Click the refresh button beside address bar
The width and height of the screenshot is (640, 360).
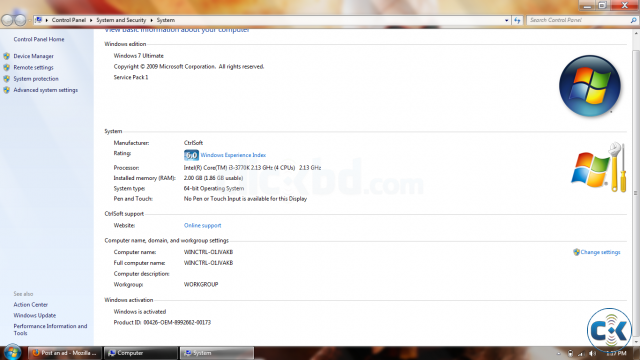pyautogui.click(x=517, y=20)
